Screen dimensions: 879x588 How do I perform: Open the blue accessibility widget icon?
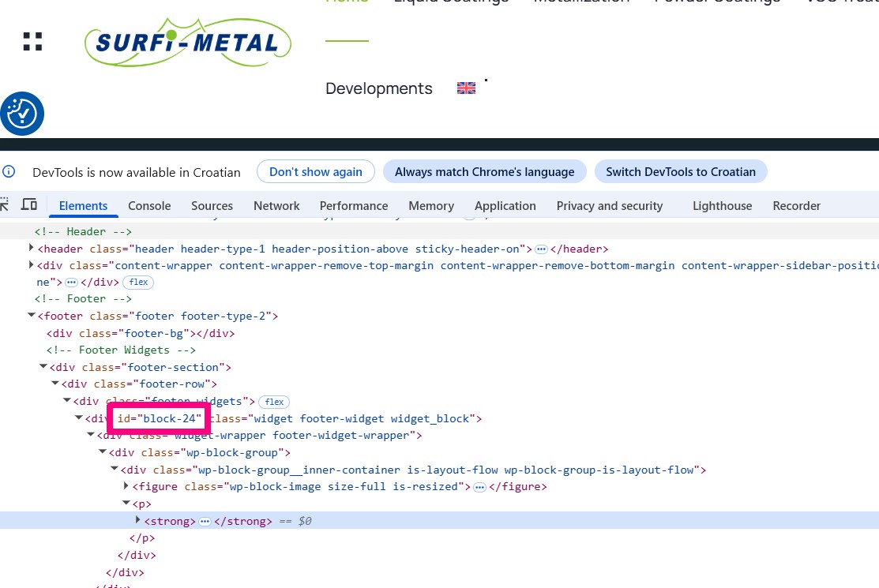tap(22, 114)
